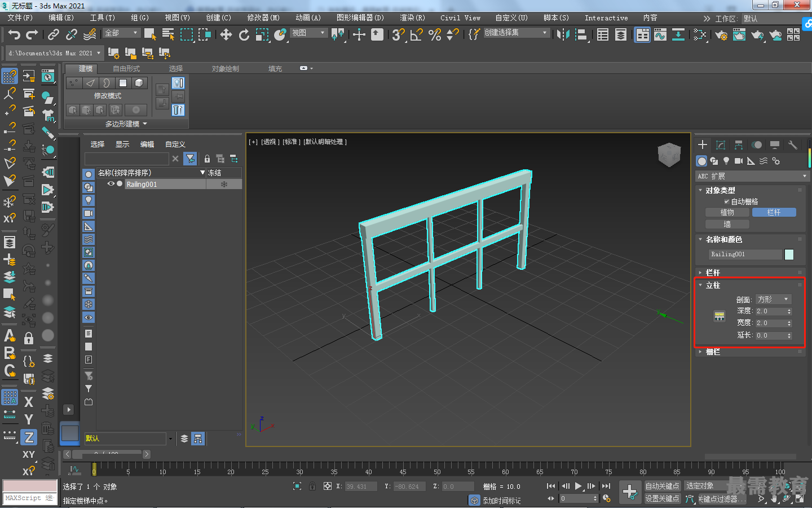Viewport: 812px width, 508px height.
Task: Toggle geometry display filter in scene explorer
Action: (89, 174)
